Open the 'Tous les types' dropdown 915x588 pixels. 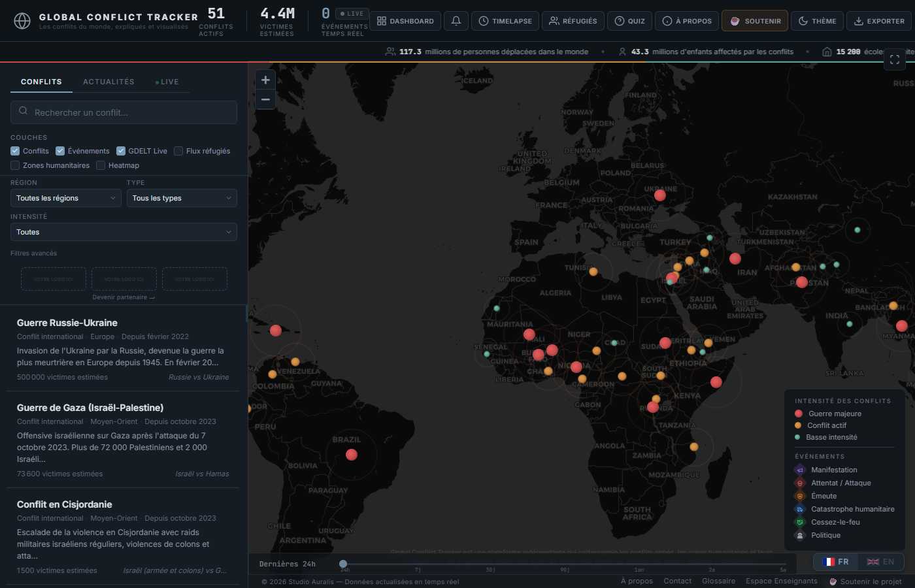[x=182, y=197]
